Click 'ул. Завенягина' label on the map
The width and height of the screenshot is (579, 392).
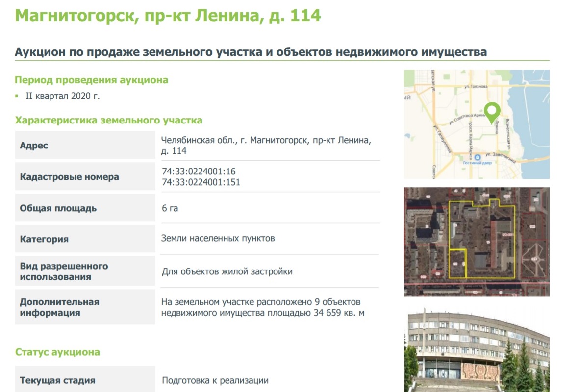501,157
